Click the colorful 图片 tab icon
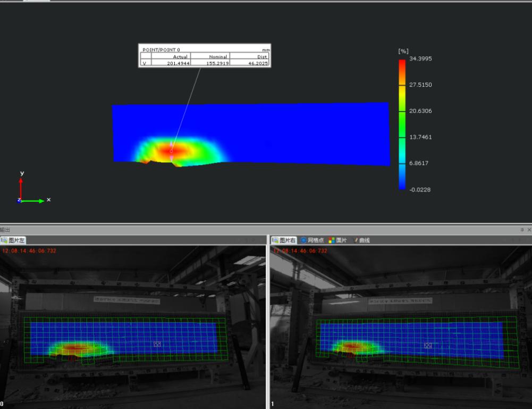The image size is (532, 409). [331, 240]
